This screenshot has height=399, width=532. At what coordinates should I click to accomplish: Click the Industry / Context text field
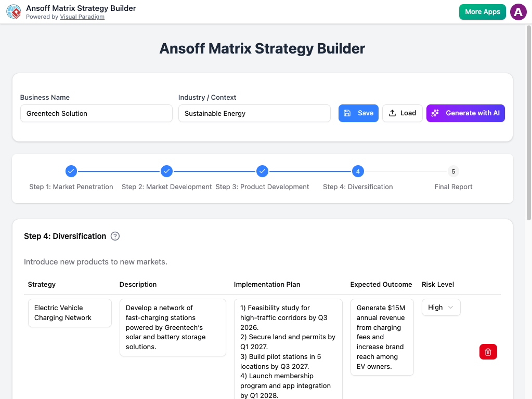click(x=254, y=113)
